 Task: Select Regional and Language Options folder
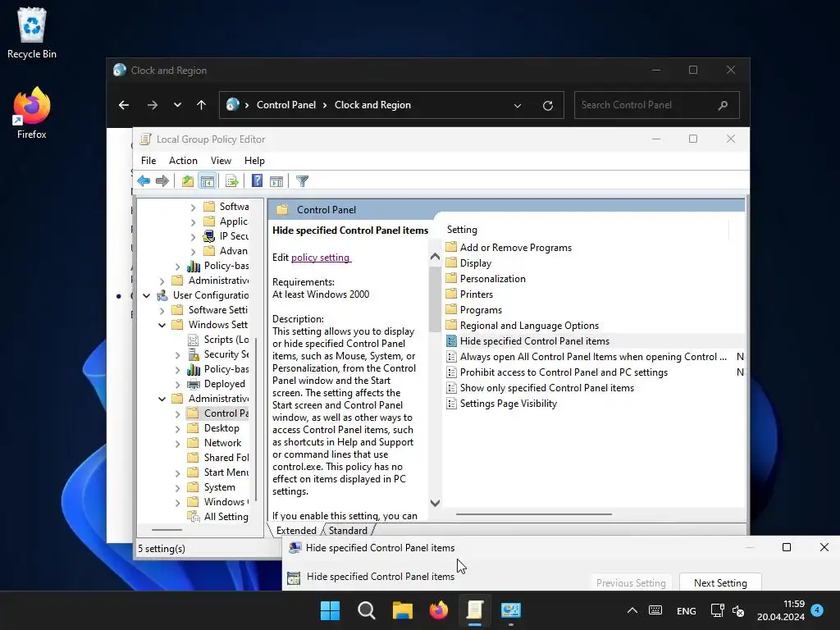click(529, 326)
